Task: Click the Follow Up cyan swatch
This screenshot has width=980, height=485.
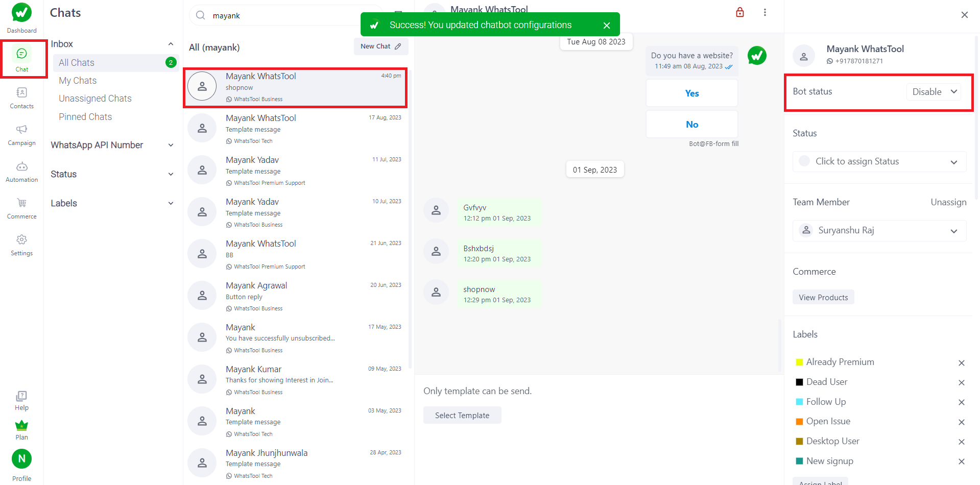Action: pos(800,402)
